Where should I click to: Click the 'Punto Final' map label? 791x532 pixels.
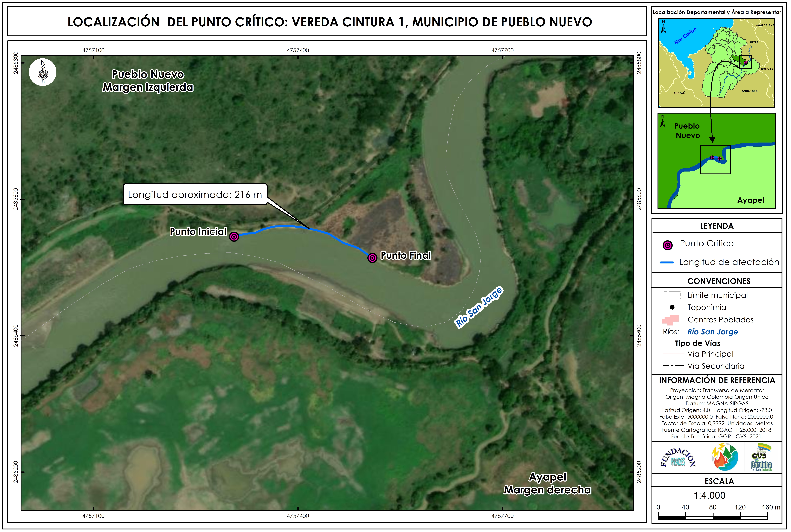406,255
